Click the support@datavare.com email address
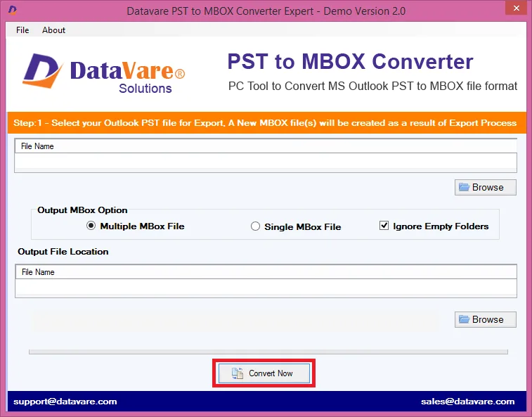The image size is (532, 417). click(65, 402)
